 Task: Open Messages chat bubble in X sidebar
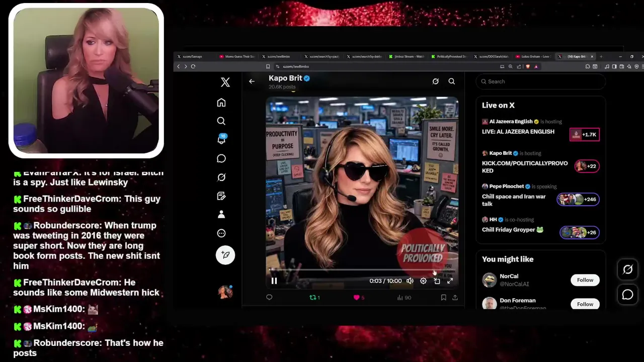(221, 158)
